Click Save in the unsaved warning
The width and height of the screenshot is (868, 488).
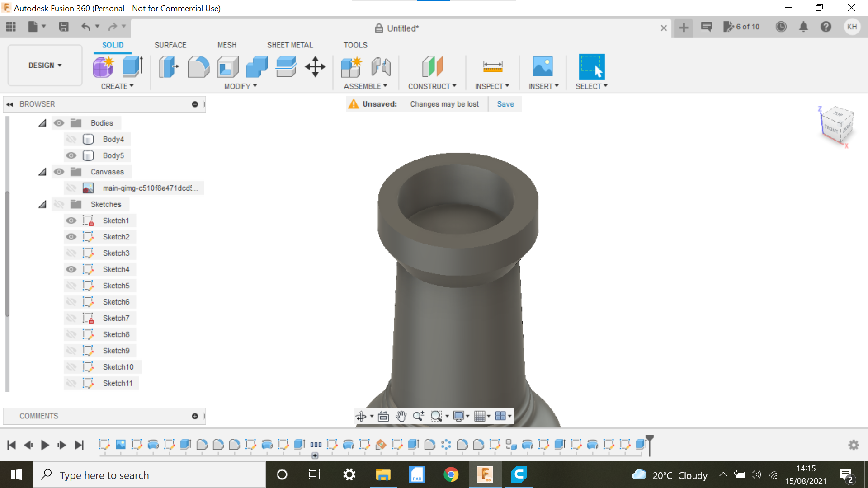click(505, 104)
